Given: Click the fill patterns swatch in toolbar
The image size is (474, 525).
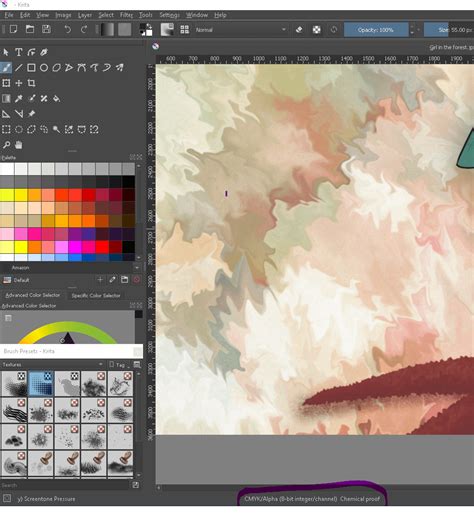Looking at the screenshot, I should tap(124, 29).
